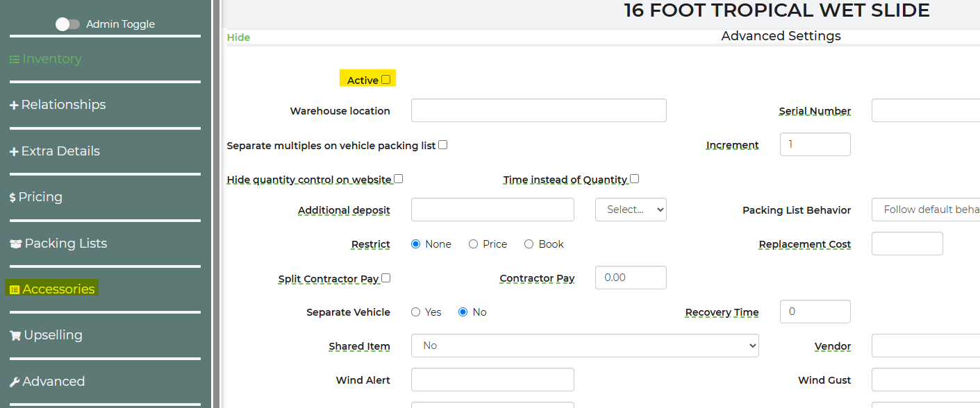The width and height of the screenshot is (980, 408).
Task: Check the Active checkbox
Action: click(x=386, y=80)
